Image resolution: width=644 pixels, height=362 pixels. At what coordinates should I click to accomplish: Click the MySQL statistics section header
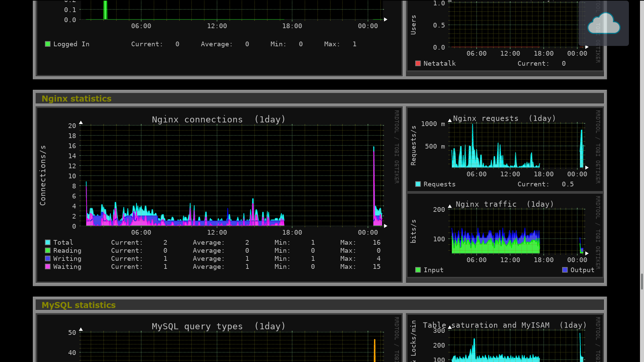coord(78,305)
